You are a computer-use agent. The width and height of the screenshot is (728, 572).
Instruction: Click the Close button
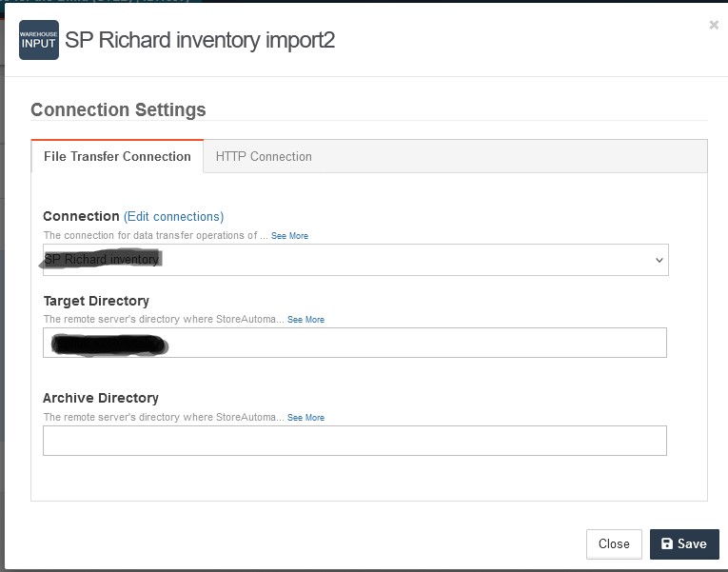614,543
